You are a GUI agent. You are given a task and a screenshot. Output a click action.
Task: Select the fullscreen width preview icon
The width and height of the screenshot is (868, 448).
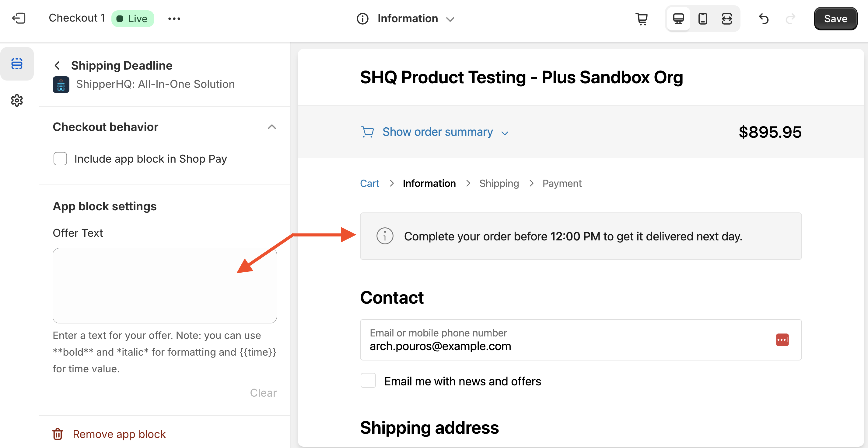tap(727, 19)
